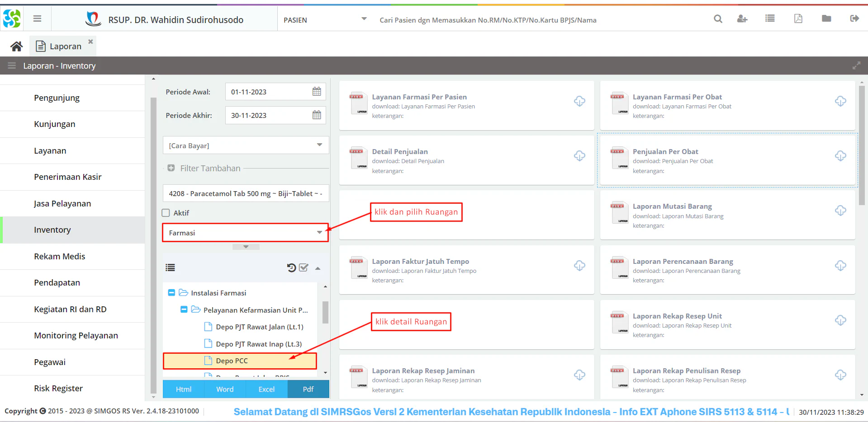Click the refresh history icon in tree toolbar
868x422 pixels.
[291, 267]
